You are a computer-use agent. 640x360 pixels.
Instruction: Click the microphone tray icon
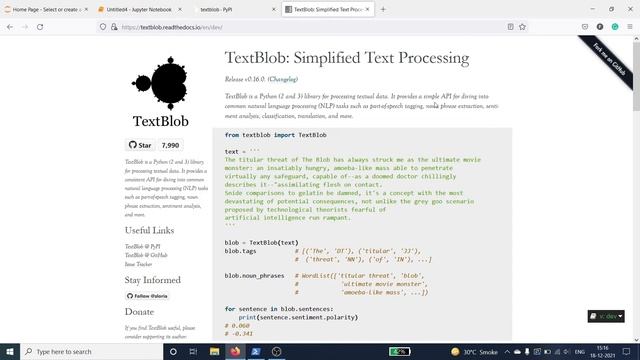(527, 351)
